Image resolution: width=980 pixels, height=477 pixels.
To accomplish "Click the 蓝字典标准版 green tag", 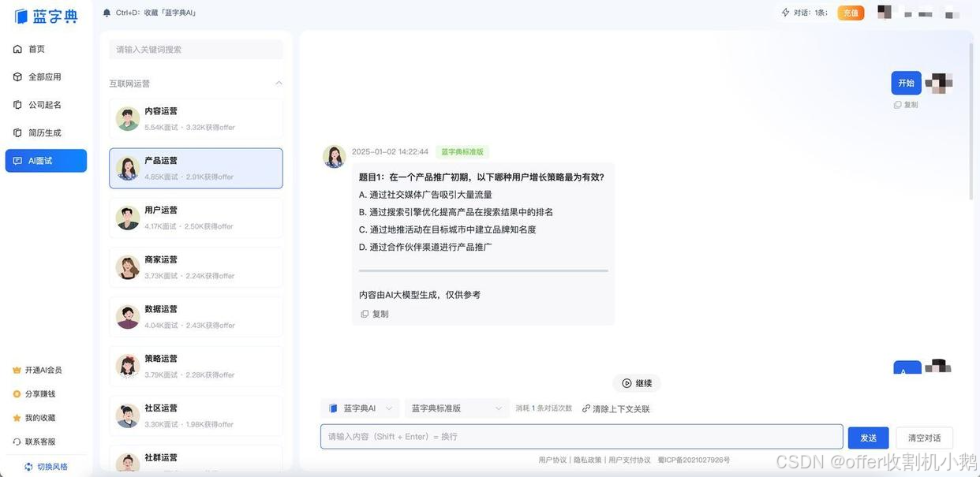I will [x=462, y=152].
